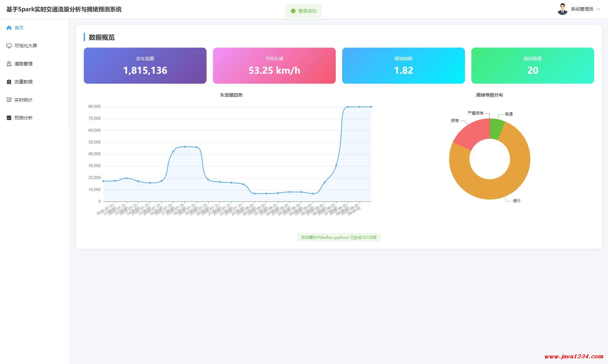The image size is (608, 364).
Task: Click the green checkmark in 登录成功 message
Action: (x=293, y=11)
